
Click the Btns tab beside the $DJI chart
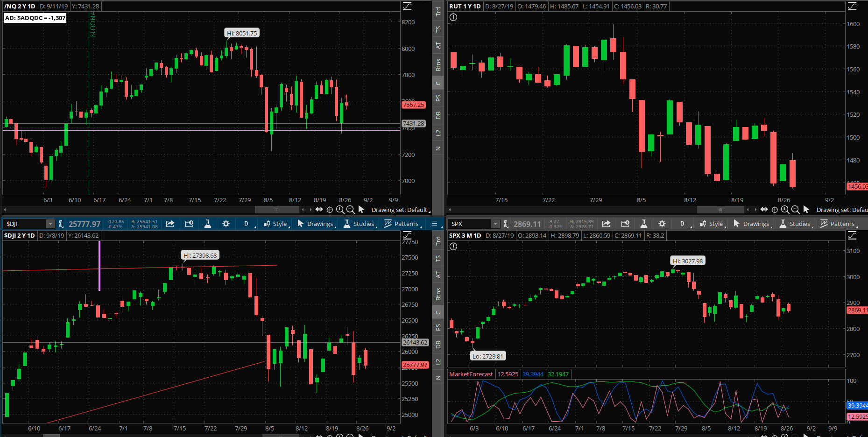438,294
